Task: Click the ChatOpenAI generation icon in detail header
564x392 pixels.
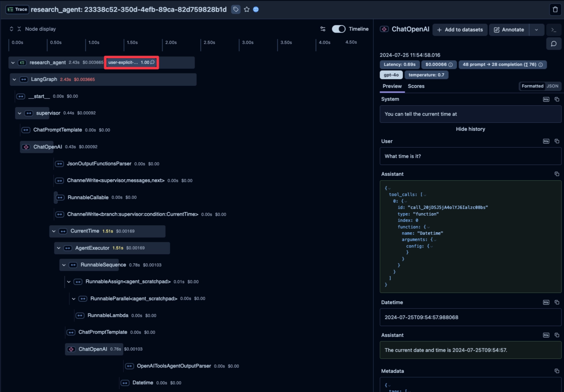Action: pos(384,29)
